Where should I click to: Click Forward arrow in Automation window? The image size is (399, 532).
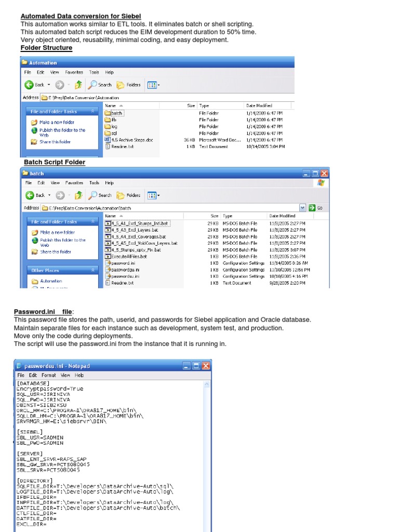tap(60, 85)
